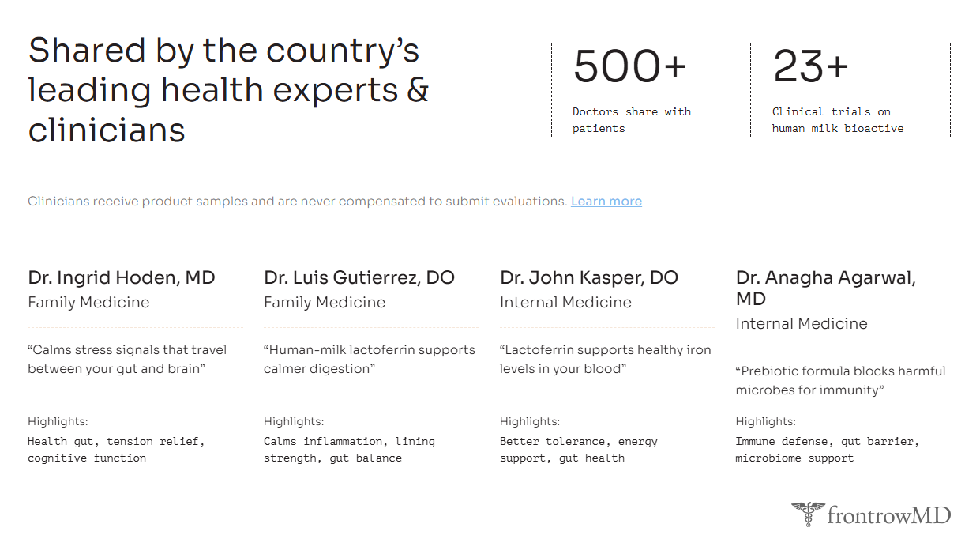Click Dr. Hoden's gut and brain quote

click(x=127, y=359)
